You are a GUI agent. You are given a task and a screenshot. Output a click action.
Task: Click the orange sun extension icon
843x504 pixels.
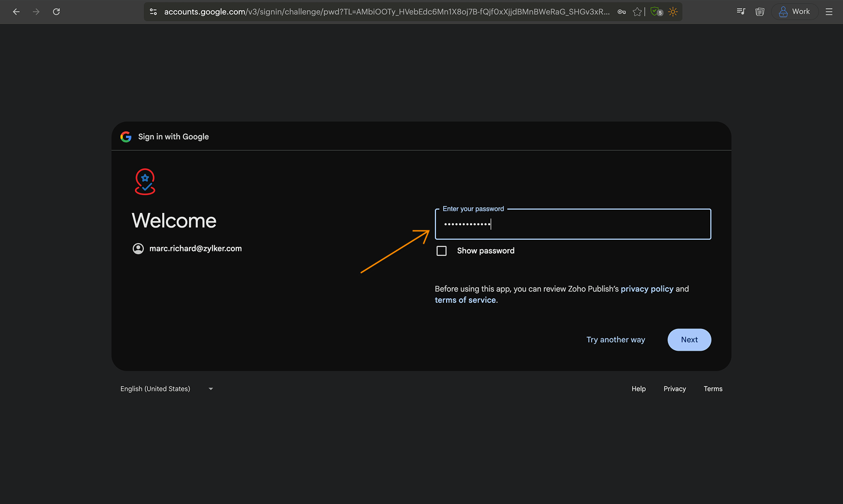point(673,12)
